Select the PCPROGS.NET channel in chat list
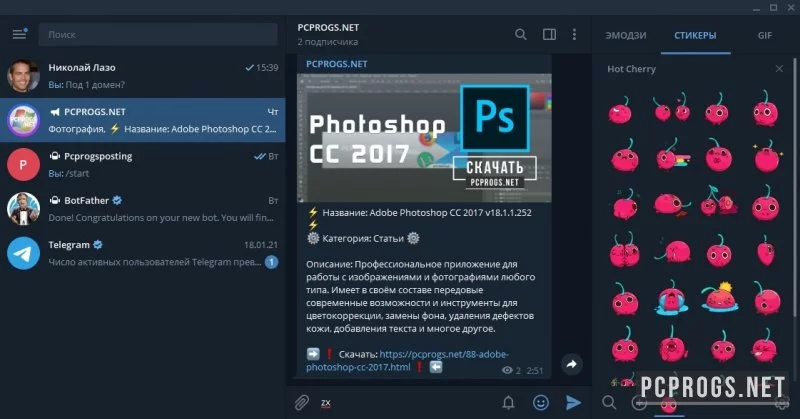This screenshot has height=419, width=800. pyautogui.click(x=143, y=120)
